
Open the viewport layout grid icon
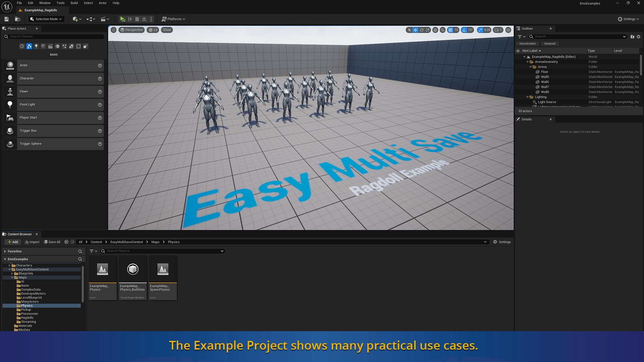coord(508,30)
